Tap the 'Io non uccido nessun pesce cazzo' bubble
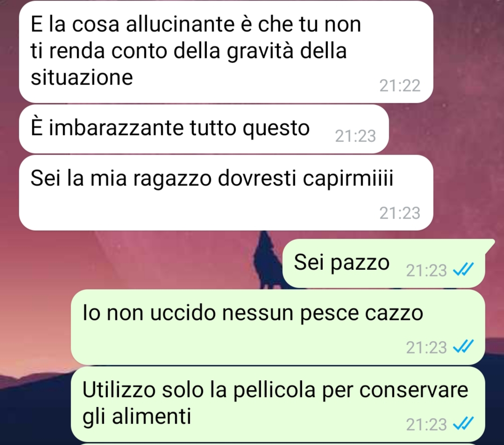504x445 pixels. click(278, 327)
